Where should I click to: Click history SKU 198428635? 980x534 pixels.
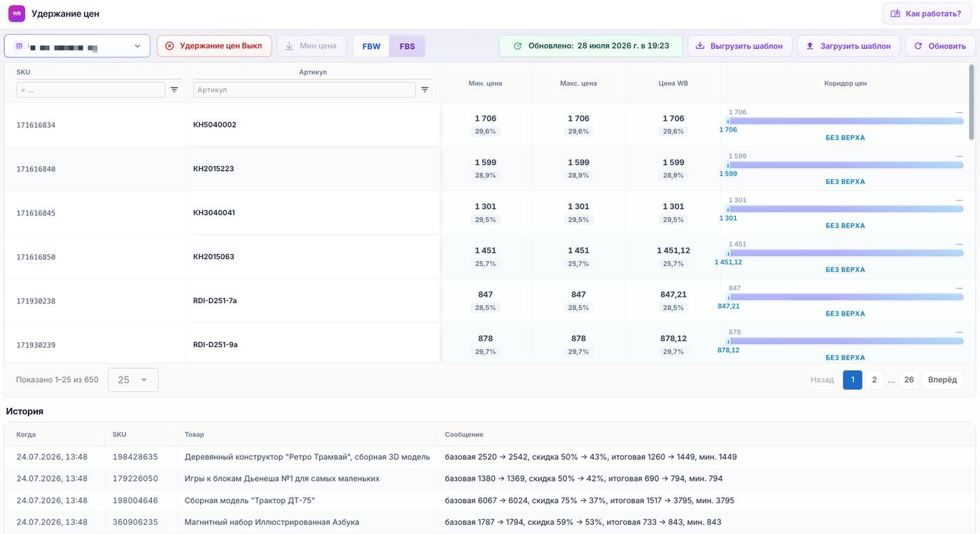tap(135, 457)
